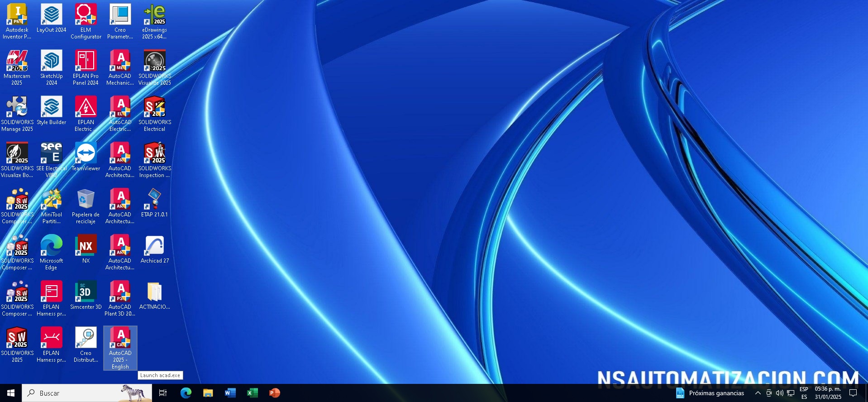Click the Buscar search box
Screen dimensions: 868x402
pyautogui.click(x=87, y=393)
